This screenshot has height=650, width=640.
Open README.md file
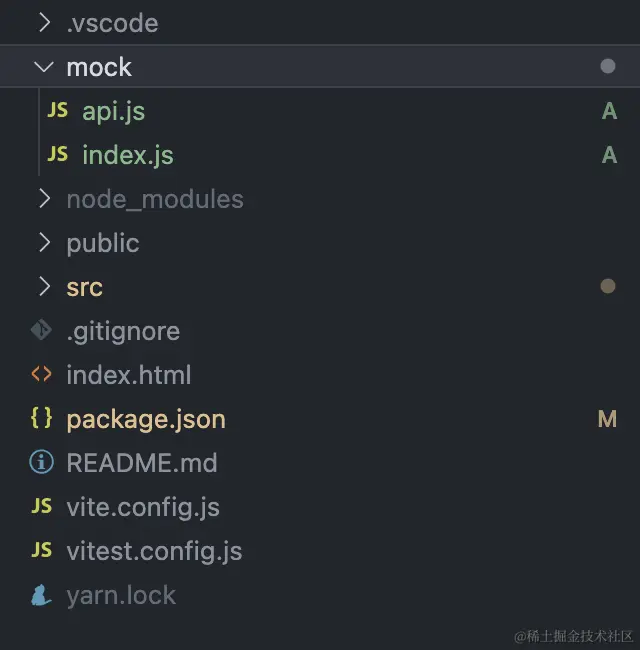click(141, 463)
